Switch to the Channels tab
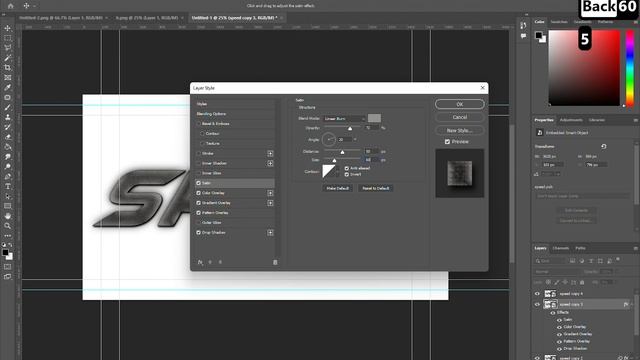This screenshot has height=360, width=640. point(560,248)
